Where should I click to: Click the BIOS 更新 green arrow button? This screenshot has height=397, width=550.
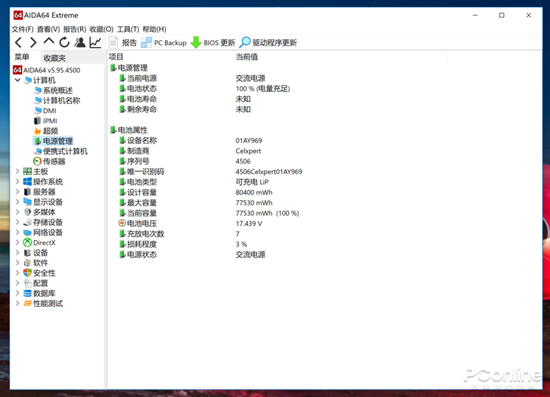tap(213, 43)
